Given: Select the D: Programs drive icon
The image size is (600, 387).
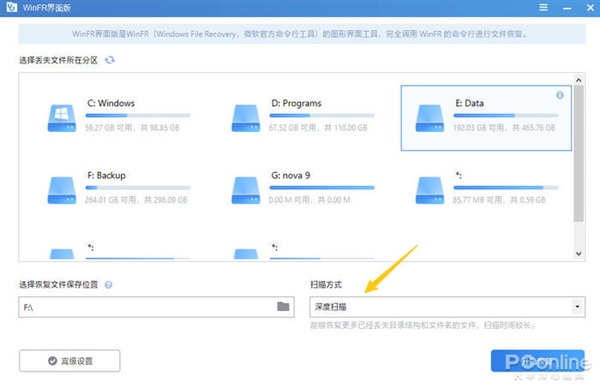Looking at the screenshot, I should tap(246, 118).
